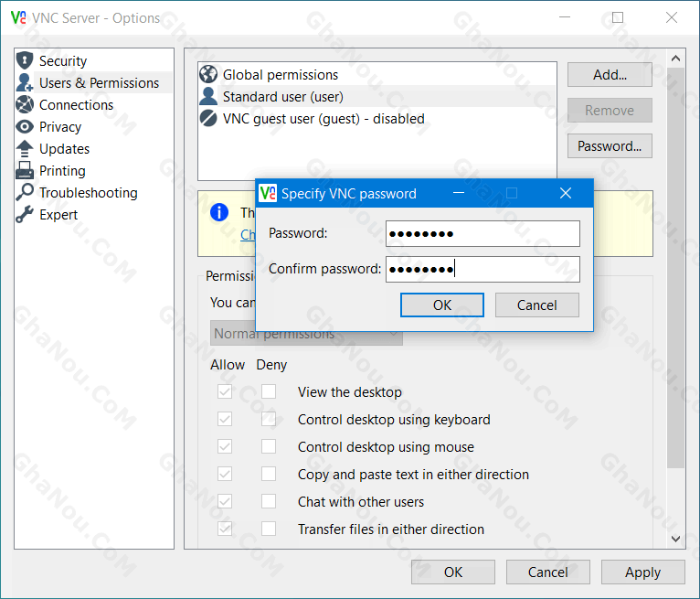Click the Printing printer icon
Image resolution: width=700 pixels, height=599 pixels.
click(25, 170)
